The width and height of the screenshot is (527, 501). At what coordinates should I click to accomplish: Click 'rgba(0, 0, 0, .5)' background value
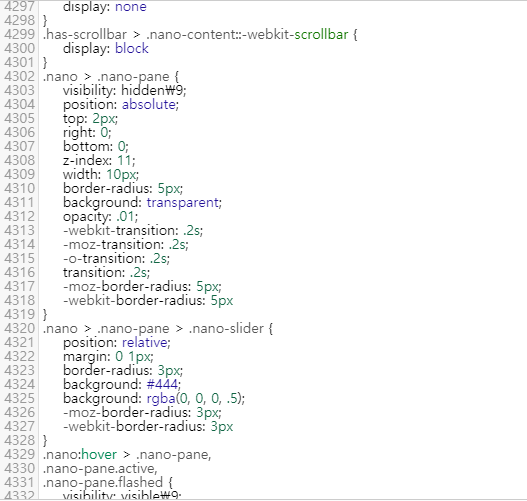pos(194,399)
